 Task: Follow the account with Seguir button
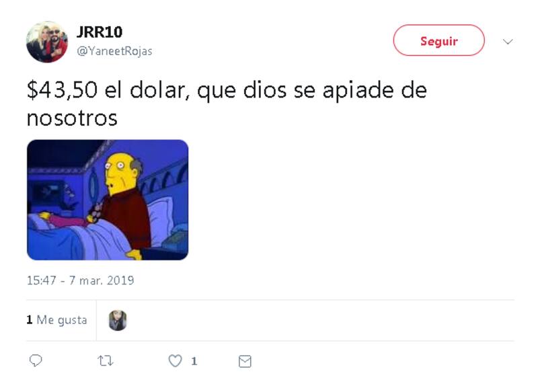pos(439,40)
